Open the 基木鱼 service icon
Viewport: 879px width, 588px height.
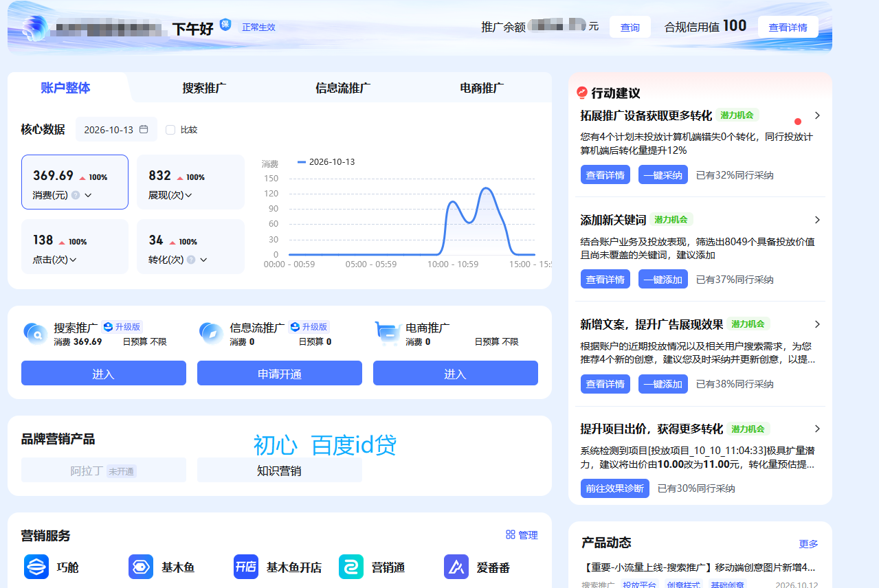141,567
